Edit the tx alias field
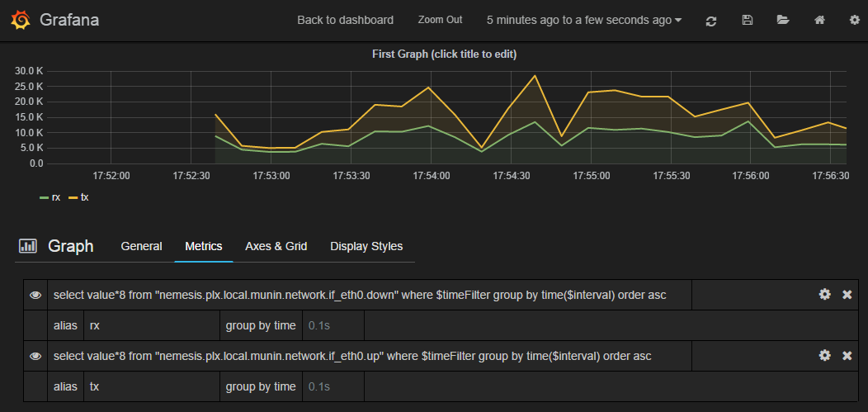This screenshot has height=412, width=868. coord(151,386)
